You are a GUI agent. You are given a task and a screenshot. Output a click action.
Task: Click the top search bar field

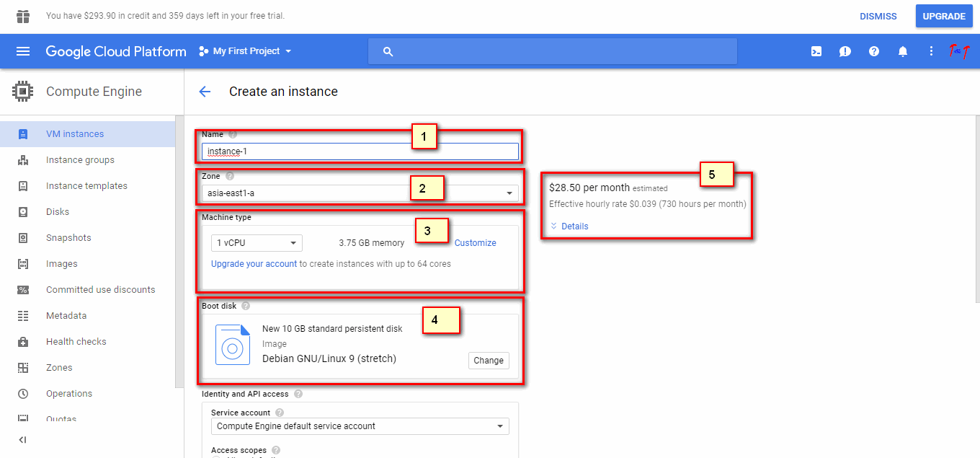pyautogui.click(x=553, y=51)
